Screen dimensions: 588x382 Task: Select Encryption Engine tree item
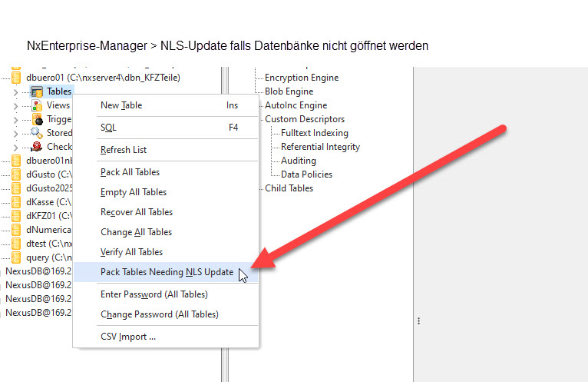[302, 78]
